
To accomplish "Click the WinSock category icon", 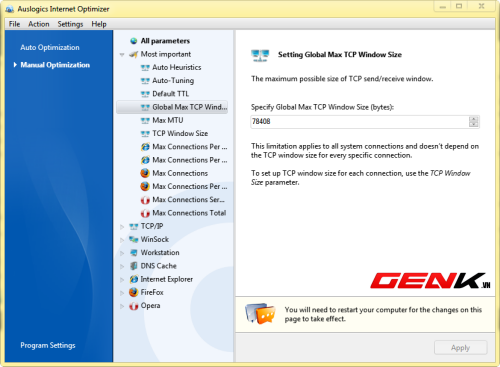I will click(x=134, y=240).
